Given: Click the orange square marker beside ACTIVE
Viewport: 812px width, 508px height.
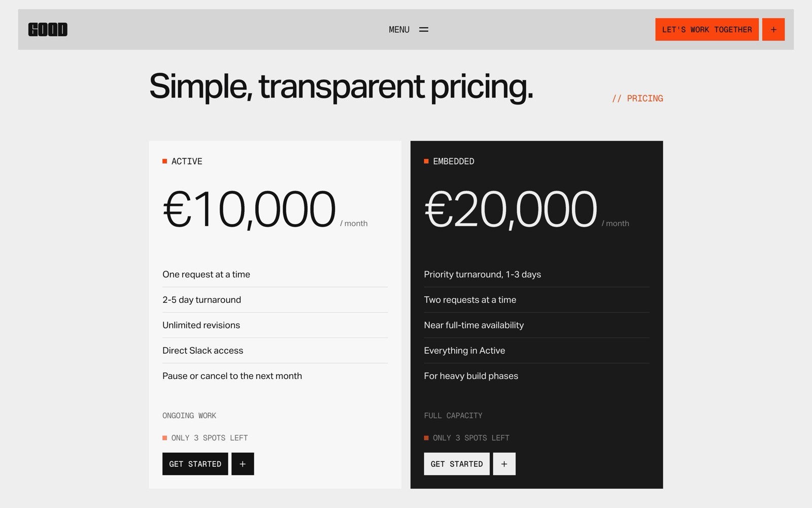Looking at the screenshot, I should pos(164,161).
